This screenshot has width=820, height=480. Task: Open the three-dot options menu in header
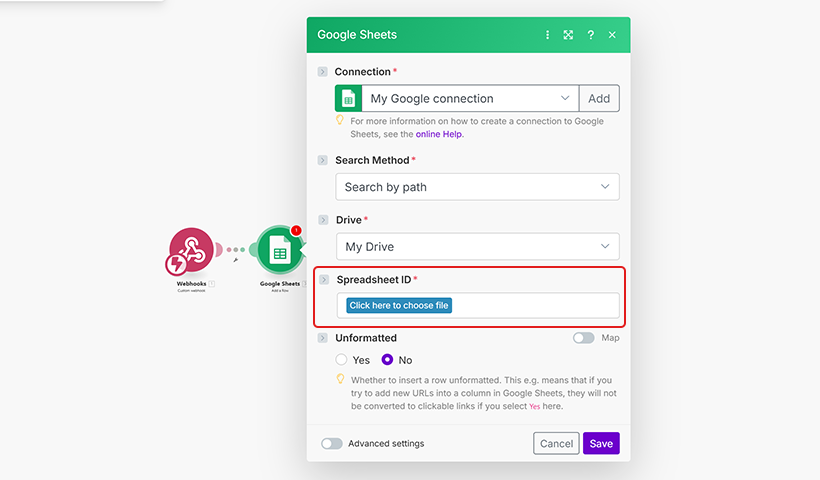point(547,35)
